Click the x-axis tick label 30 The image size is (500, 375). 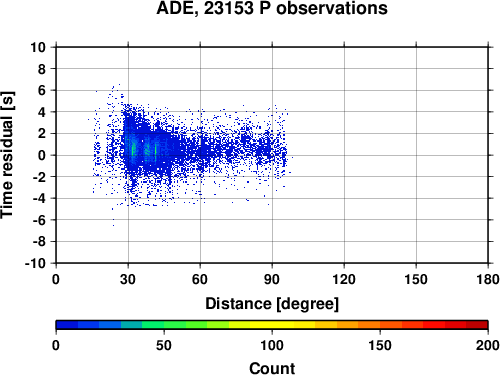tap(128, 279)
